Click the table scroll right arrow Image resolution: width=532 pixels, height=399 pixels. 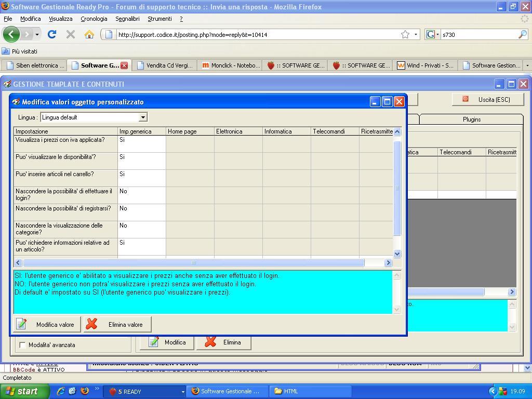(x=388, y=262)
